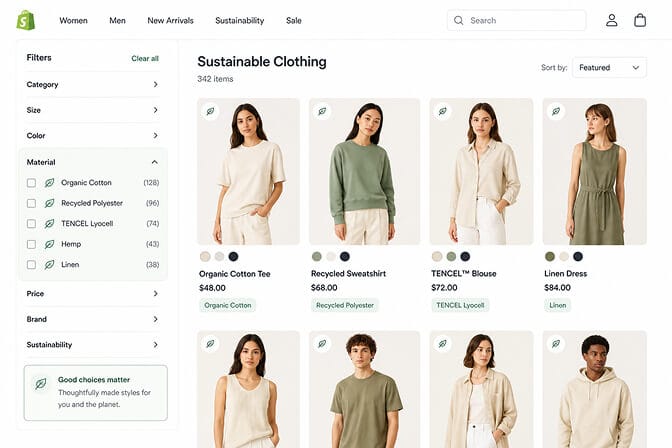This screenshot has height=448, width=672.
Task: Click the Organic Cotton tag under the tee
Action: [228, 305]
